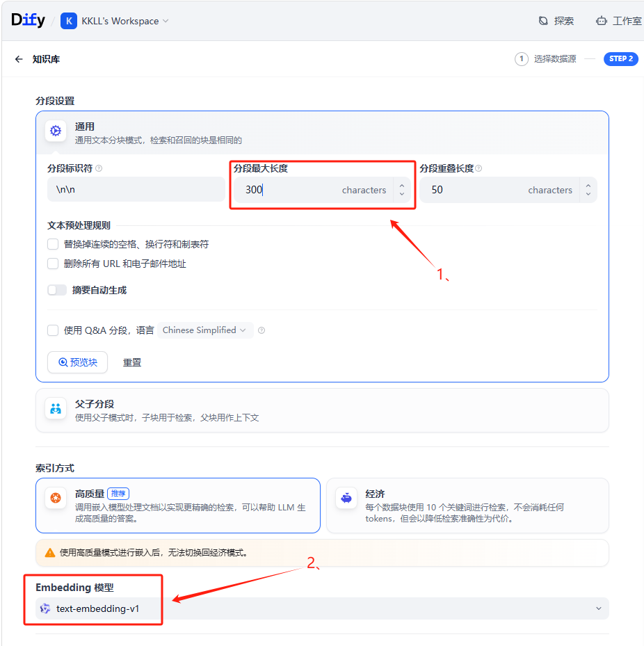Click the 分段重叠长度 input with 50
The height and width of the screenshot is (646, 644).
[499, 190]
